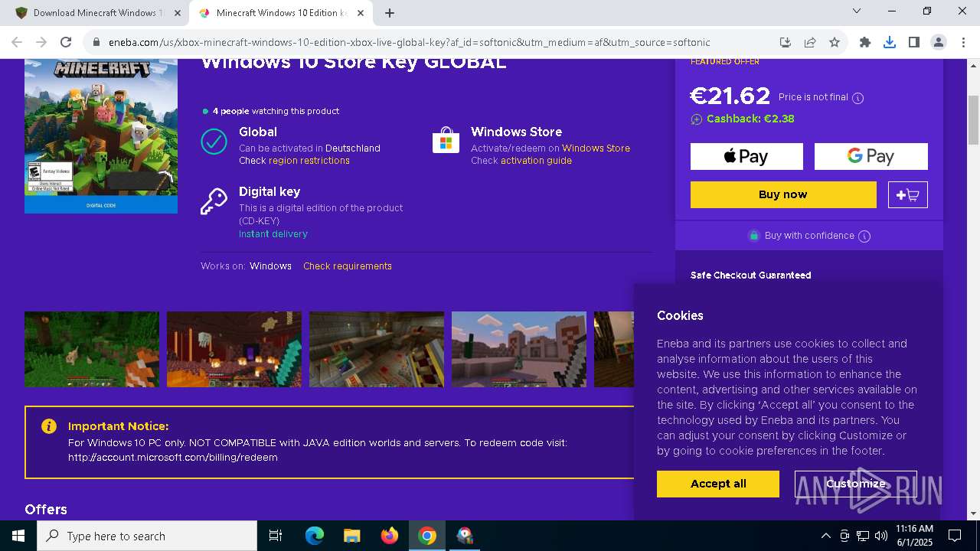Reload the page in Chrome

pyautogui.click(x=66, y=43)
